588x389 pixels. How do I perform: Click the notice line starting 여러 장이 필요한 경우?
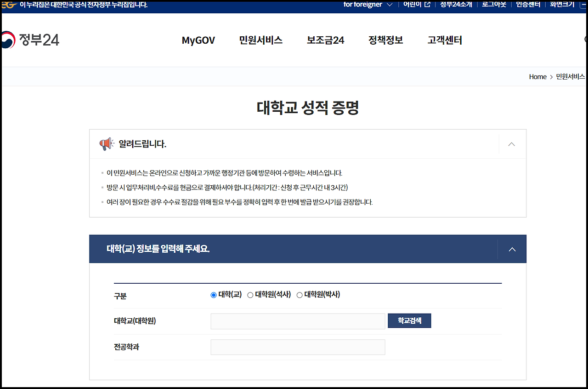pos(239,202)
